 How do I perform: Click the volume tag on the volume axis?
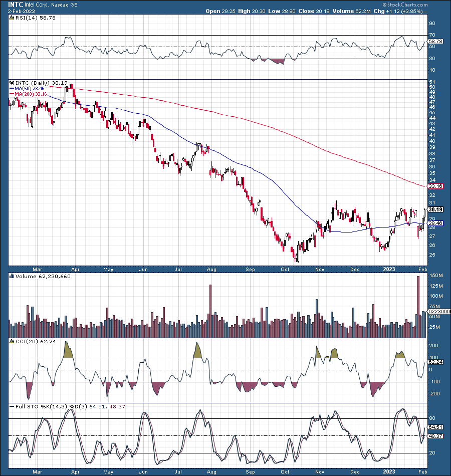(x=439, y=312)
